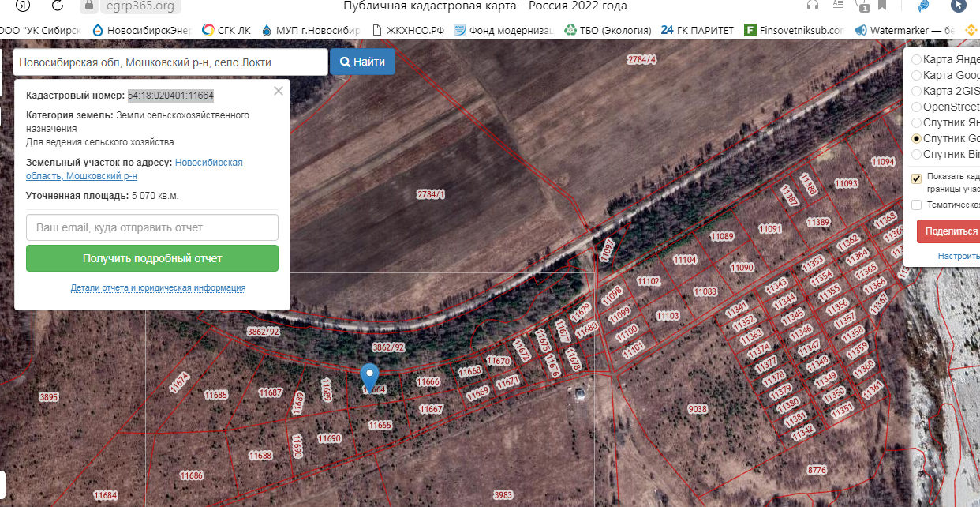
Task: Open Фонд модернизации bookmark
Action: 502,31
